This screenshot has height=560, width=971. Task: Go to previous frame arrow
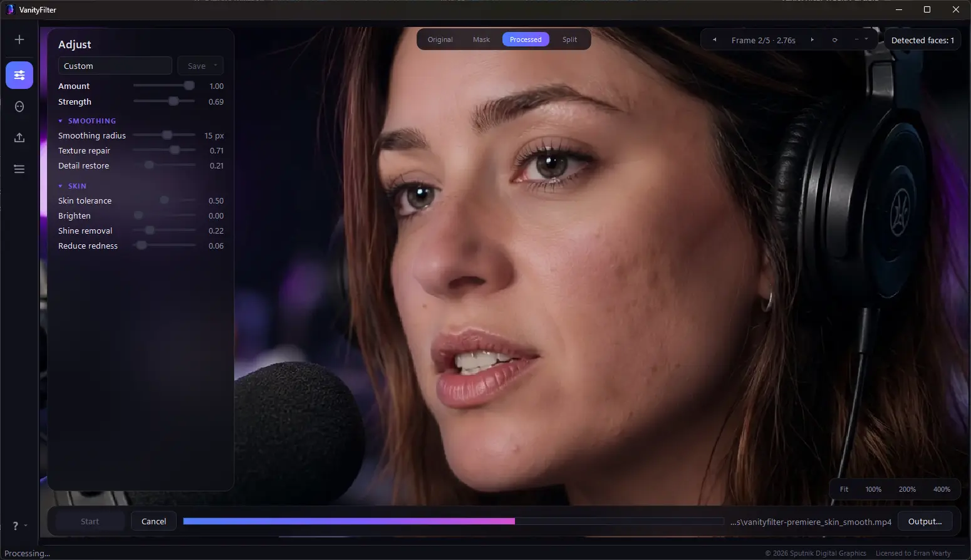[714, 40]
